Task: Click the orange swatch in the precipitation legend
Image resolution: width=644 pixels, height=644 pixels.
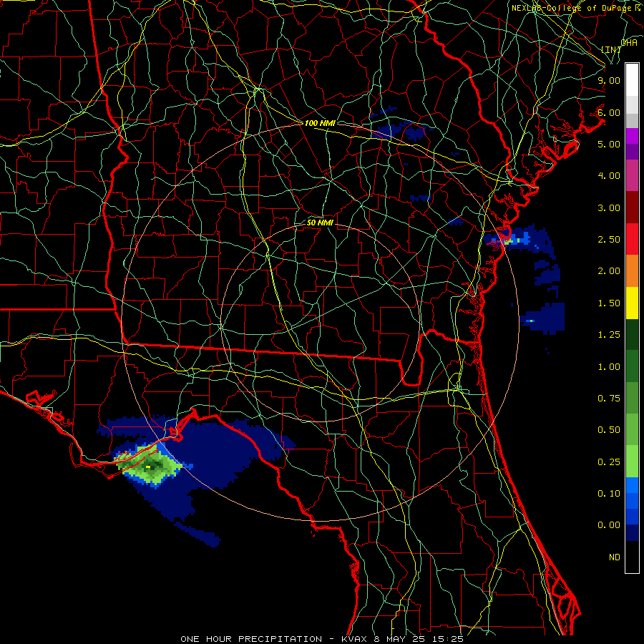Action: tap(632, 271)
